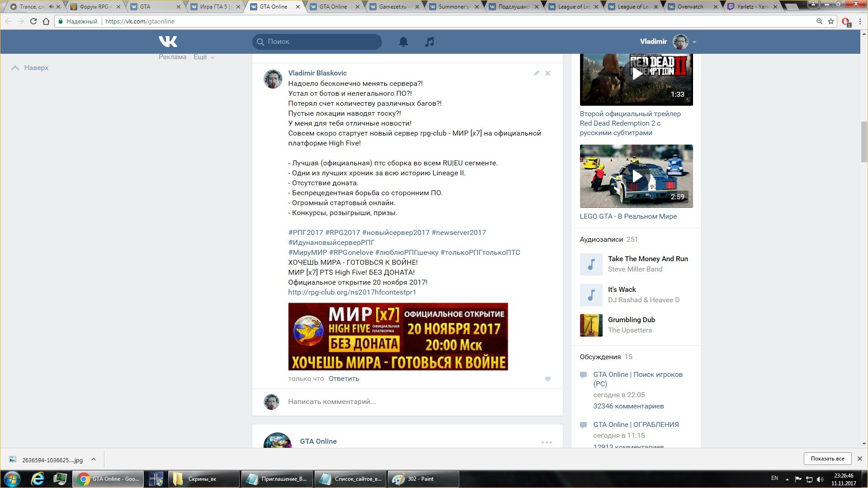Play the LEGO GTA video

pos(636,176)
